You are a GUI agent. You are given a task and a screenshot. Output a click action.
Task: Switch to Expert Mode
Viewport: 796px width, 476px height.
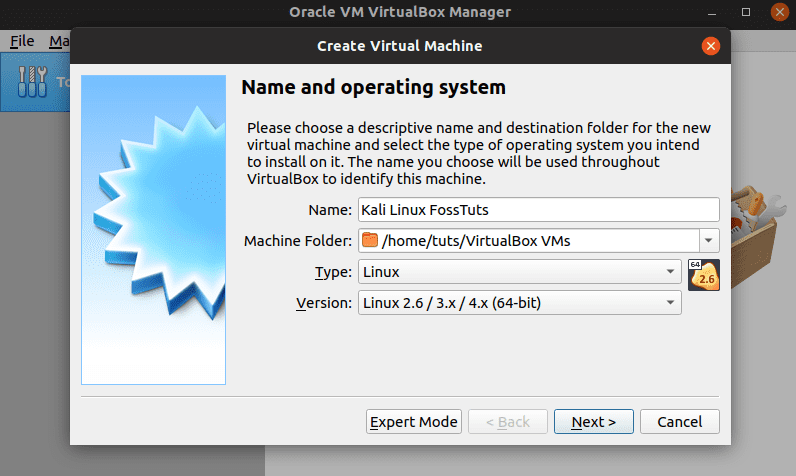(x=414, y=422)
